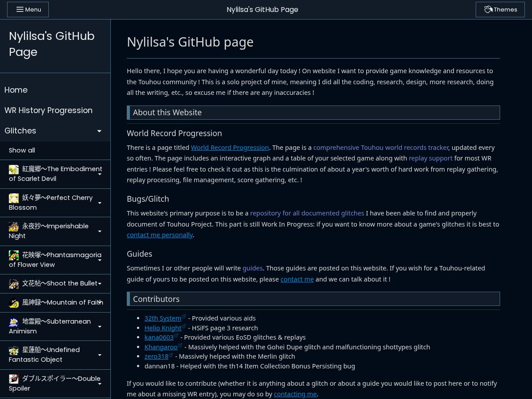Click external link icon beside Helio Knight
532x399 pixels.
point(184,326)
